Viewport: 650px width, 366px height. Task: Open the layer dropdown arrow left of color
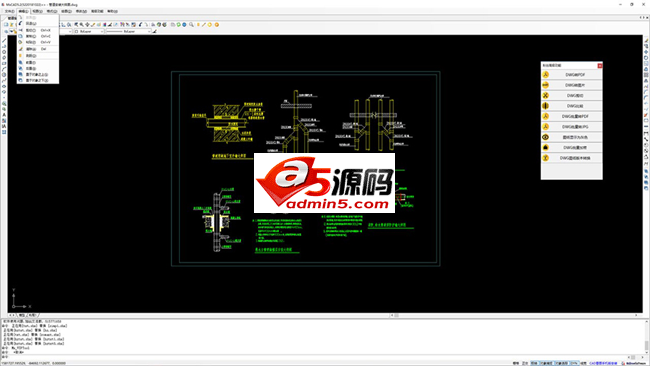pos(70,31)
